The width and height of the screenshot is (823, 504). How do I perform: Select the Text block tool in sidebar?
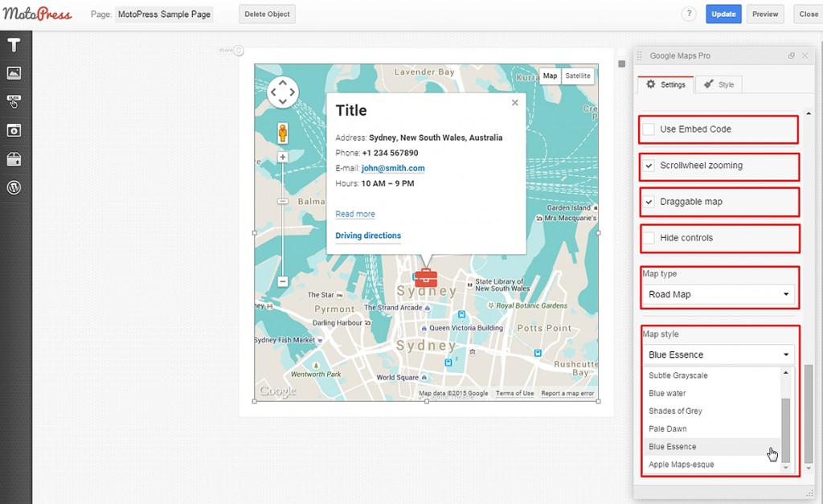pos(14,45)
